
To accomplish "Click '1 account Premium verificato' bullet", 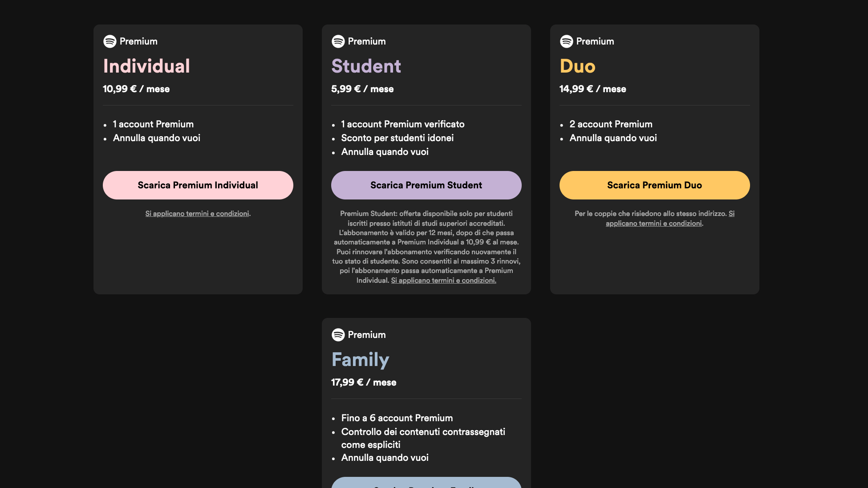I will pos(403,124).
